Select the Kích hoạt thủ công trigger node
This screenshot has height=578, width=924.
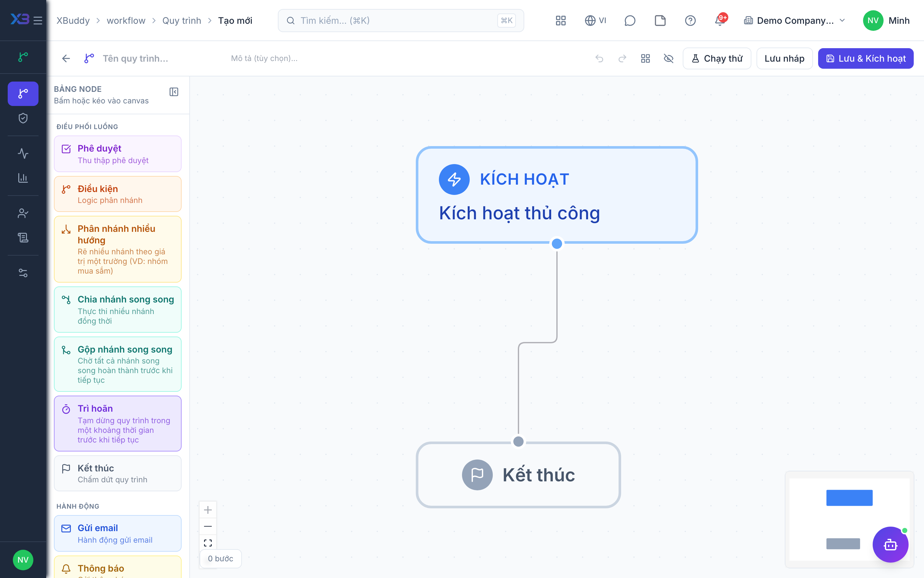pos(557,195)
